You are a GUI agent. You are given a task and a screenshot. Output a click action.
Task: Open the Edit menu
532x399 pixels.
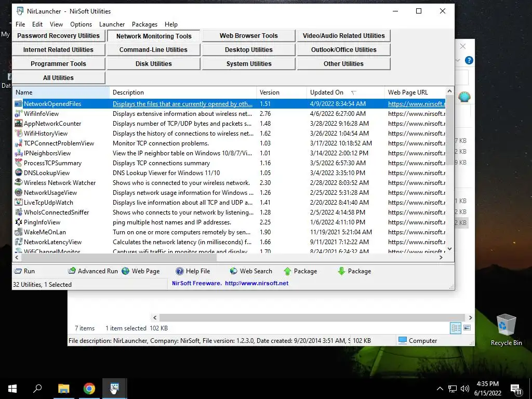click(x=37, y=24)
